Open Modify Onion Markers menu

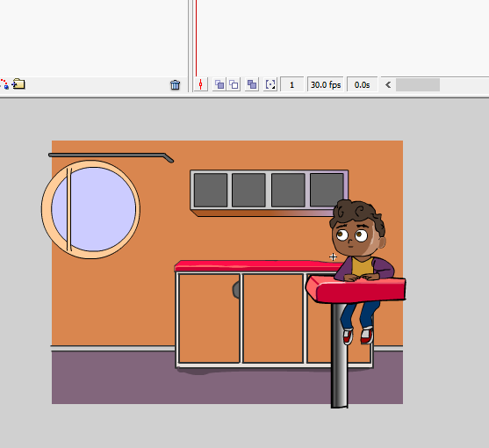270,84
